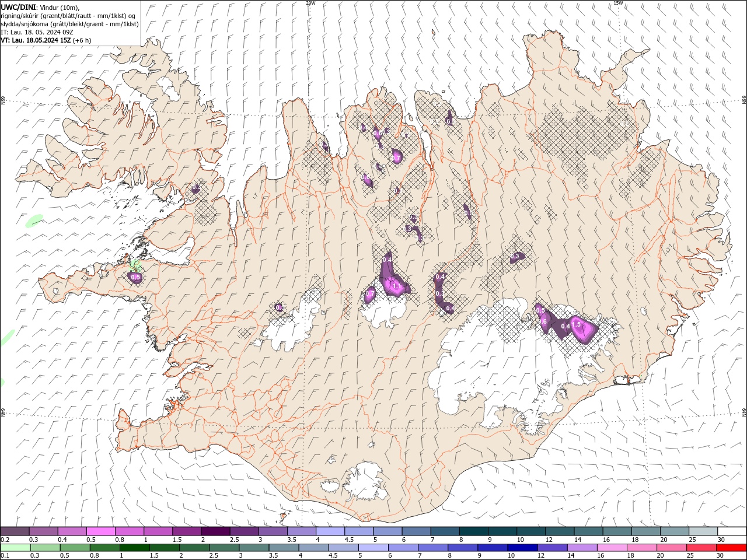This screenshot has width=747, height=560.
Task: Choose the upper-scale dark purple swatch at 2
Action: tap(215, 531)
